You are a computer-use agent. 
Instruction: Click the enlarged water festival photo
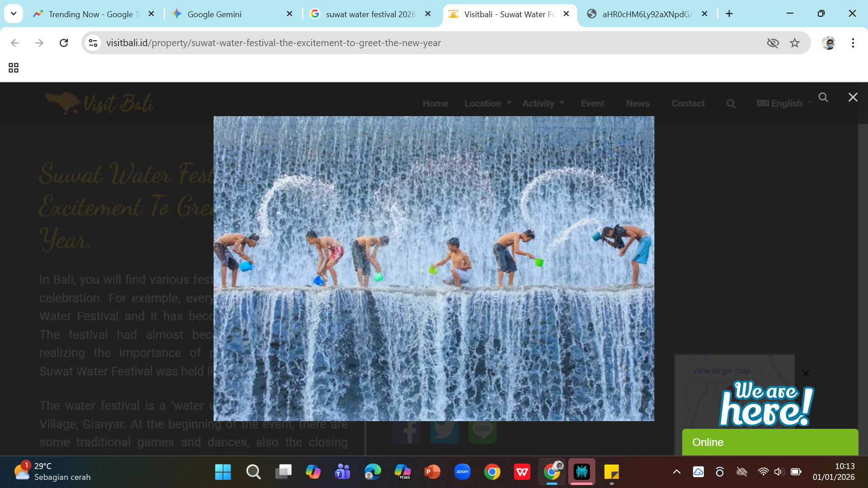click(434, 269)
